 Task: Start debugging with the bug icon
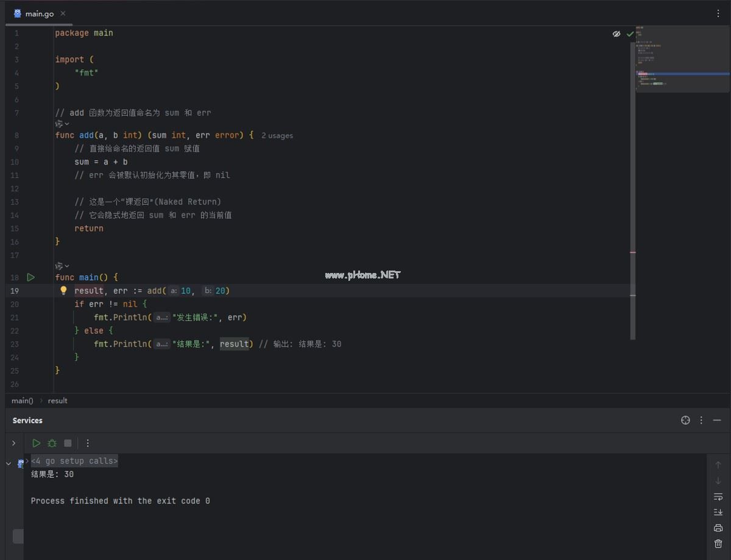[x=52, y=443]
